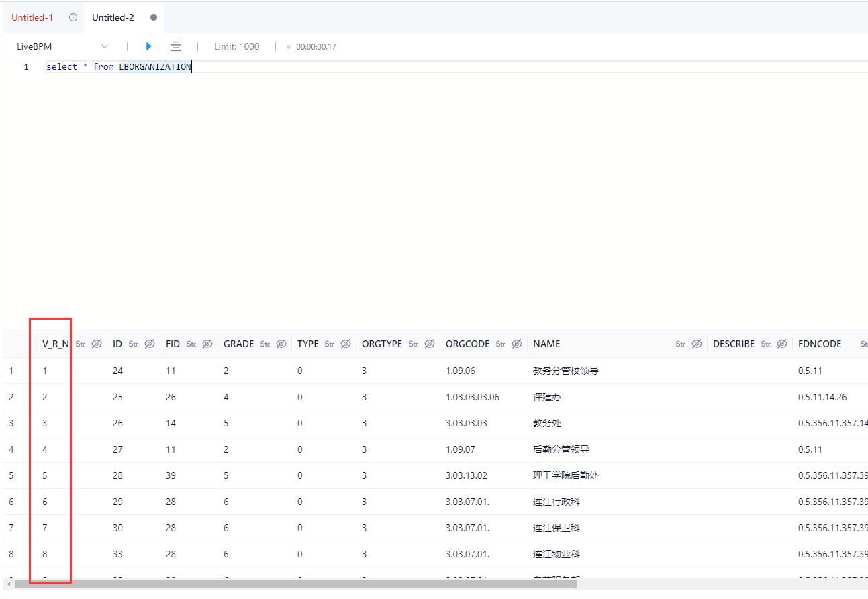Click the Limit: 1000 setting

tap(236, 46)
